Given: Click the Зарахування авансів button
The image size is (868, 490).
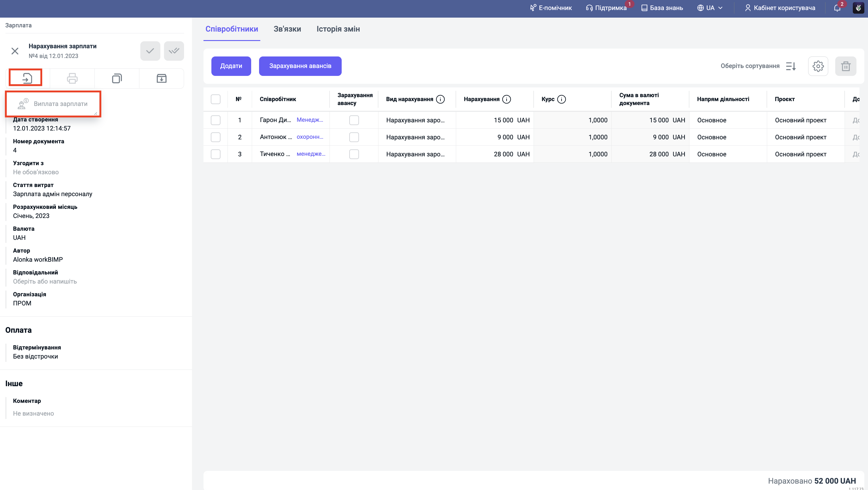Looking at the screenshot, I should click(300, 66).
